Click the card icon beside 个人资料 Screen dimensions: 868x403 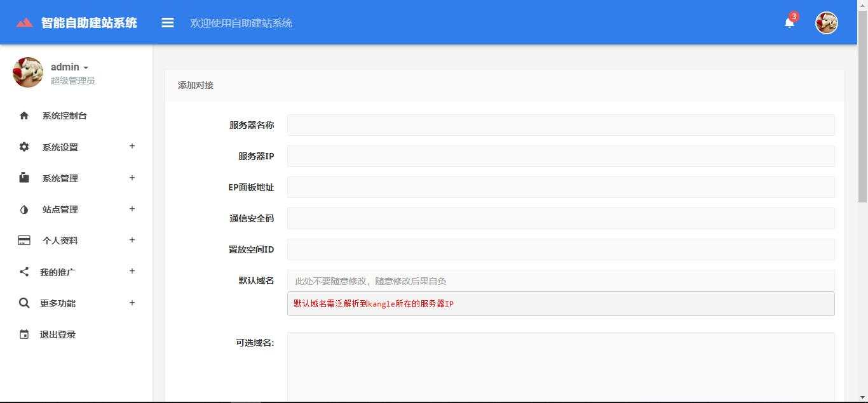click(24, 240)
